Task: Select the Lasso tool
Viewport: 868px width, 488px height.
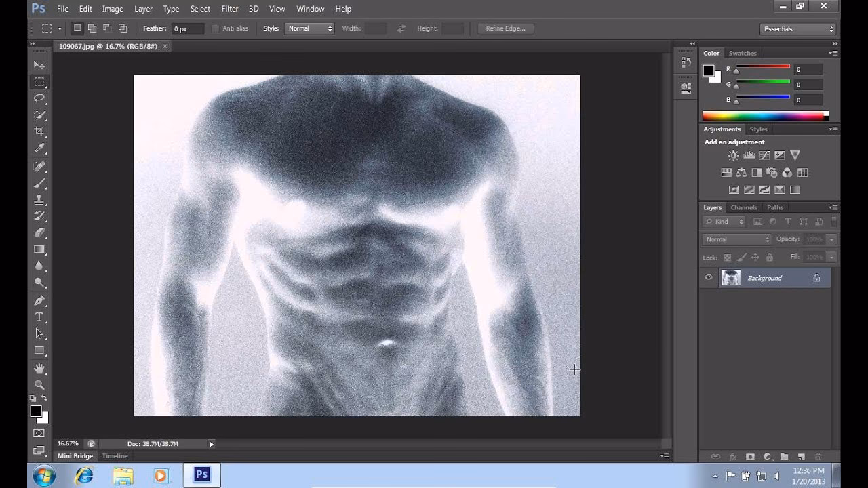Action: pos(39,98)
